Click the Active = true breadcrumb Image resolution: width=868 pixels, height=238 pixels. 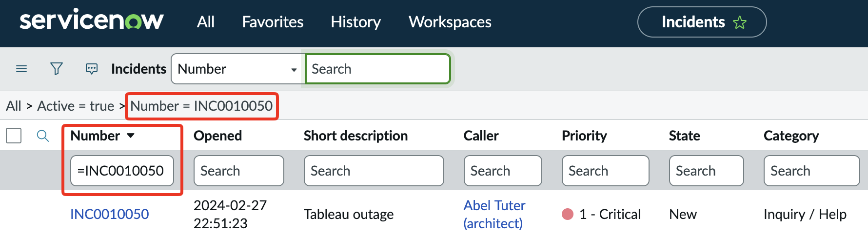[76, 106]
